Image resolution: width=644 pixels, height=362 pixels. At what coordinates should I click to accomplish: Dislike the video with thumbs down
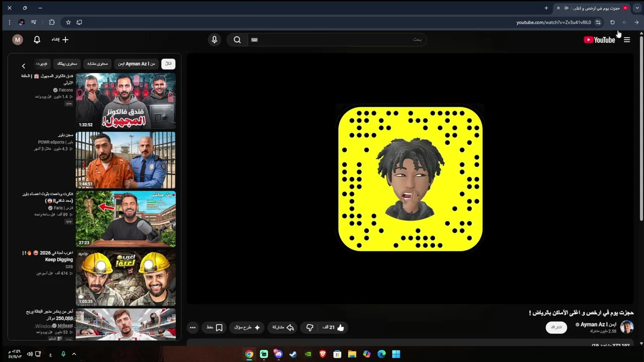click(x=309, y=327)
